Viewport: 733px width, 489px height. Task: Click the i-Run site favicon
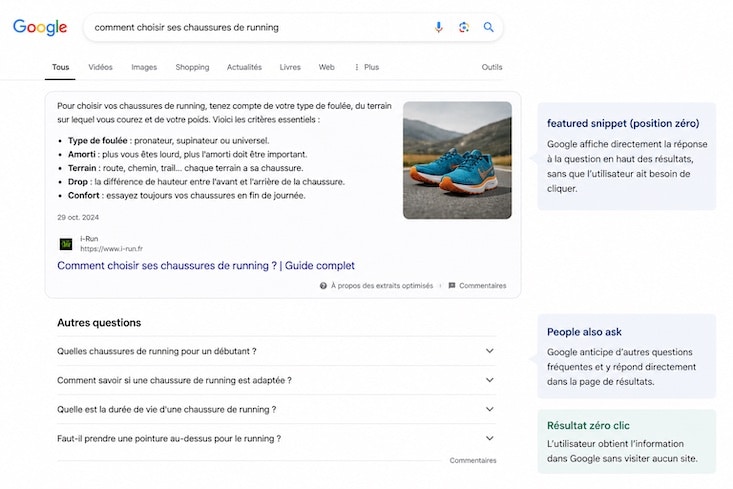coord(66,244)
